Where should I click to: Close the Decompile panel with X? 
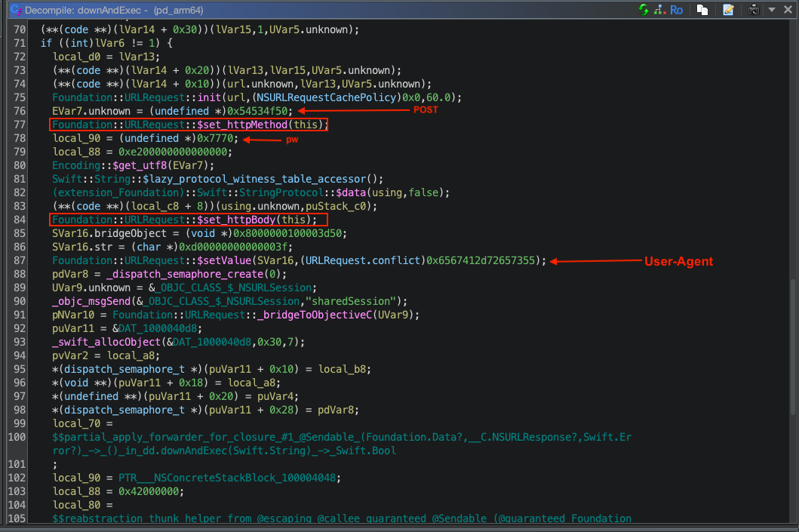click(788, 10)
